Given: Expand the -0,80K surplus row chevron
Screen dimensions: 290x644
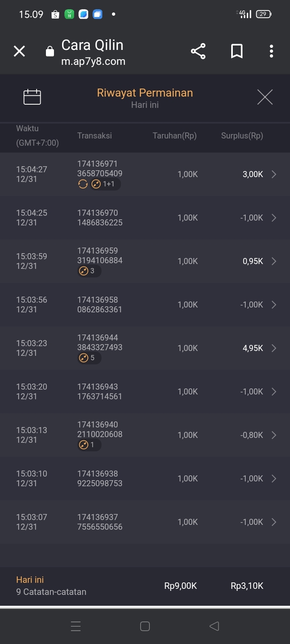Looking at the screenshot, I should [274, 435].
